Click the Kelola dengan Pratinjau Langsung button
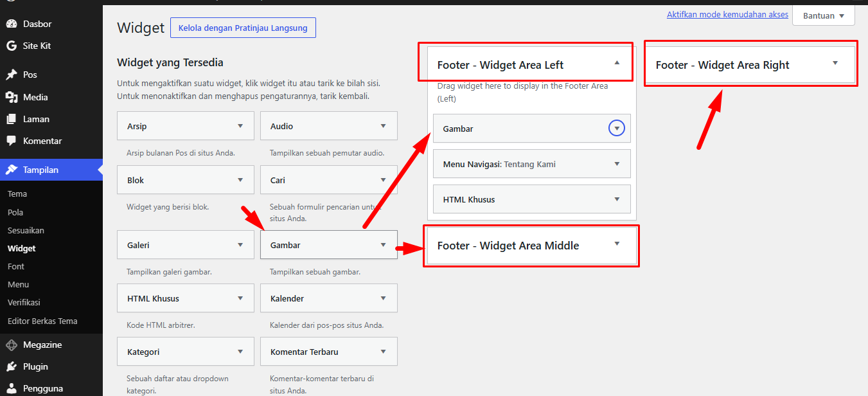Viewport: 868px width, 396px height. pos(243,28)
